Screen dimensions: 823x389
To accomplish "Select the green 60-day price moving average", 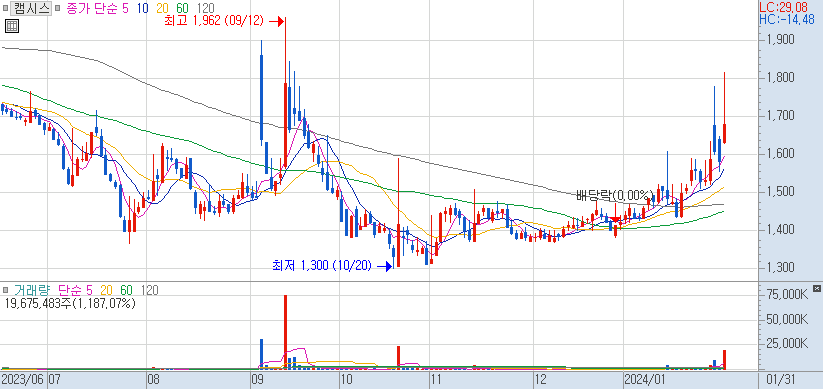I will (x=182, y=8).
